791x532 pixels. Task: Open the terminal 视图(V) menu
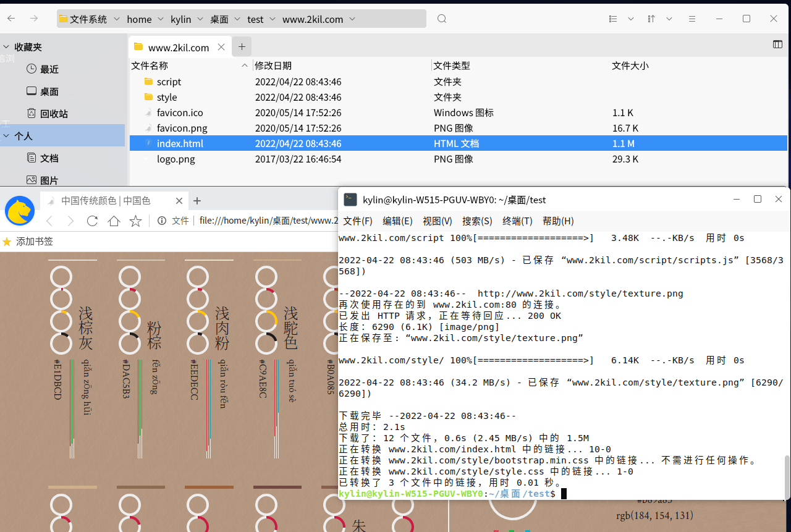(438, 221)
